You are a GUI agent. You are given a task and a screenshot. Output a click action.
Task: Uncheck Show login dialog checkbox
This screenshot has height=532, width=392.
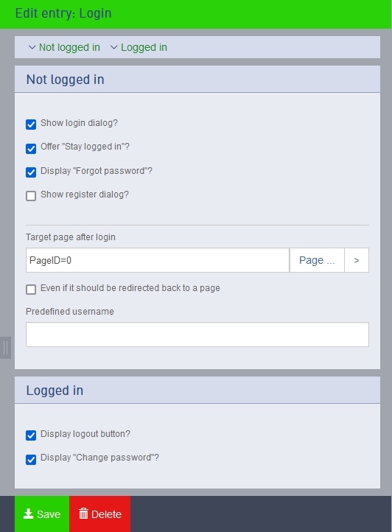point(31,125)
